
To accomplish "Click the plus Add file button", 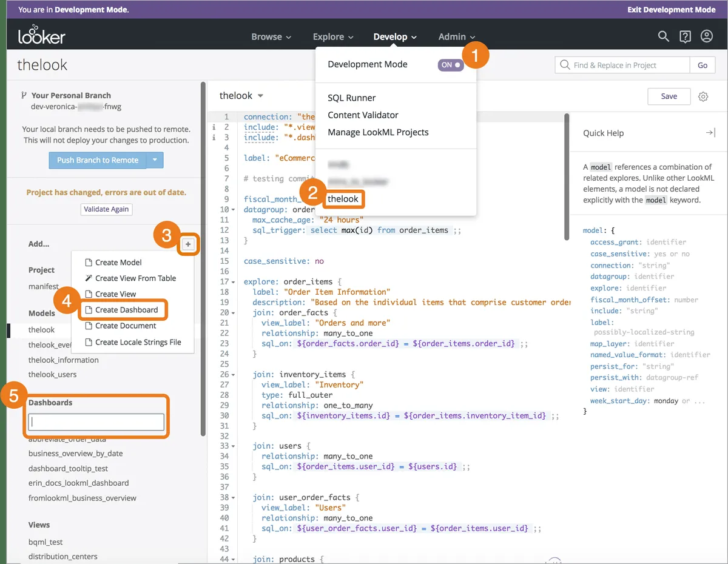I will 188,244.
